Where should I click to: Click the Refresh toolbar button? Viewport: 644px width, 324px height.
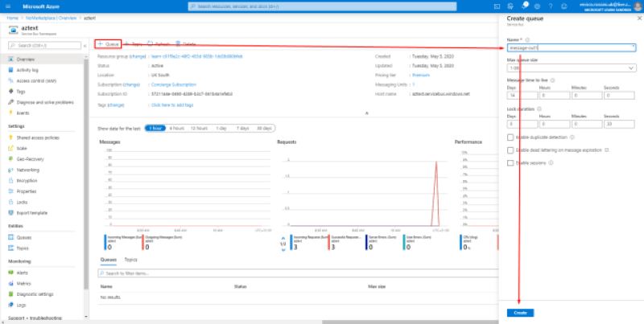[158, 44]
